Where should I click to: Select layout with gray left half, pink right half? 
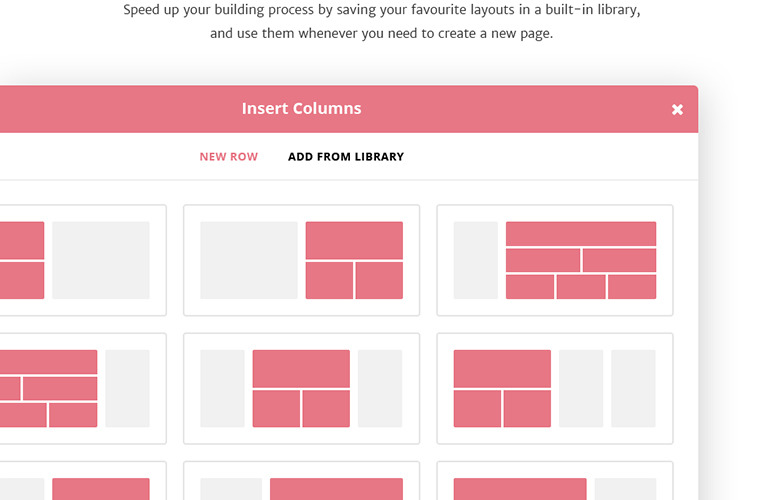point(301,260)
